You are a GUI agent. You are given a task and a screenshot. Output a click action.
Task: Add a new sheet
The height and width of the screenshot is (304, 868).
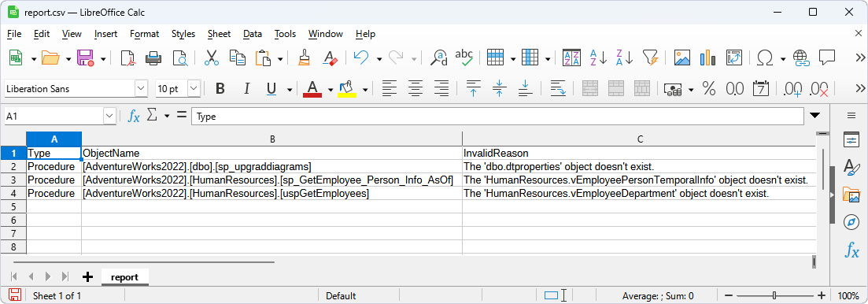tap(87, 277)
